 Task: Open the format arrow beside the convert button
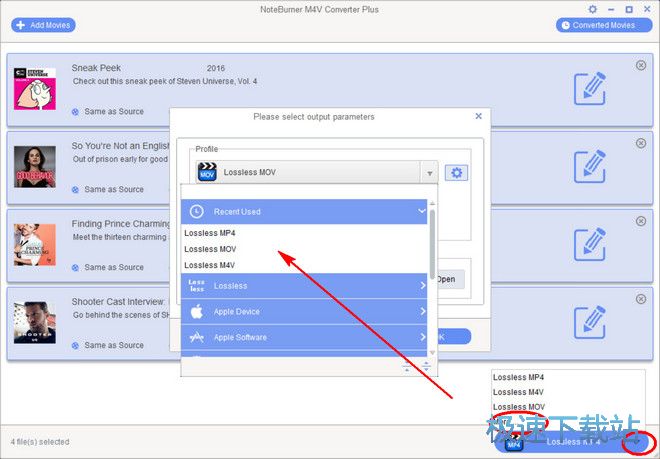click(x=637, y=443)
